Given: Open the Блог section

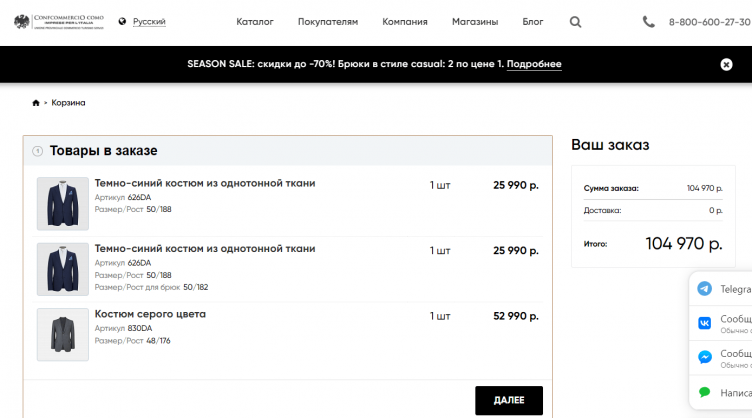Looking at the screenshot, I should click(533, 22).
